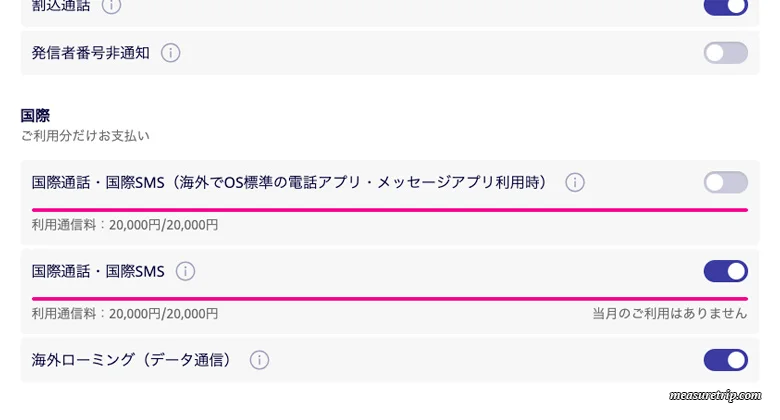Enable 国際通話・国際SMS(海外でOS標準アプリ利用時) switch

tap(726, 183)
